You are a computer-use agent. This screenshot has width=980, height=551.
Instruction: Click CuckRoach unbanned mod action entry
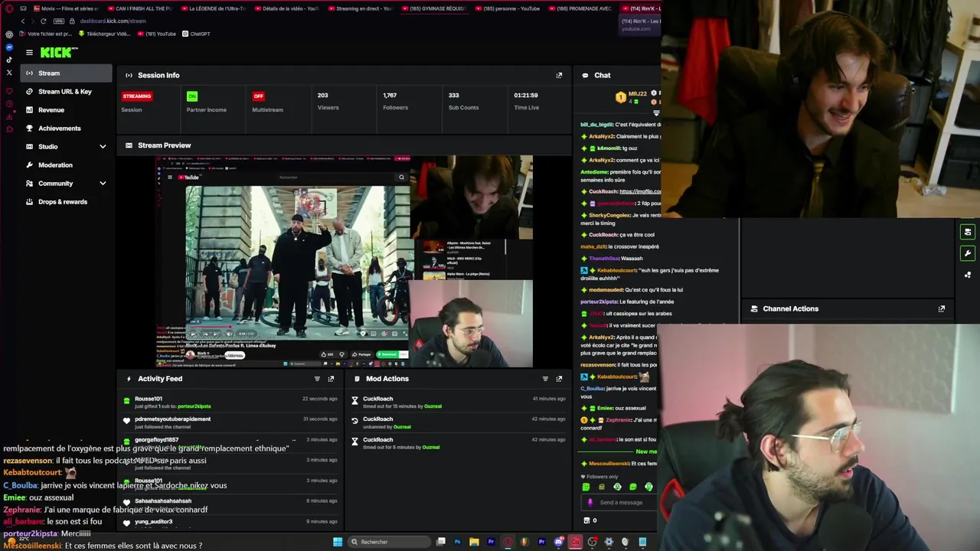(x=458, y=422)
